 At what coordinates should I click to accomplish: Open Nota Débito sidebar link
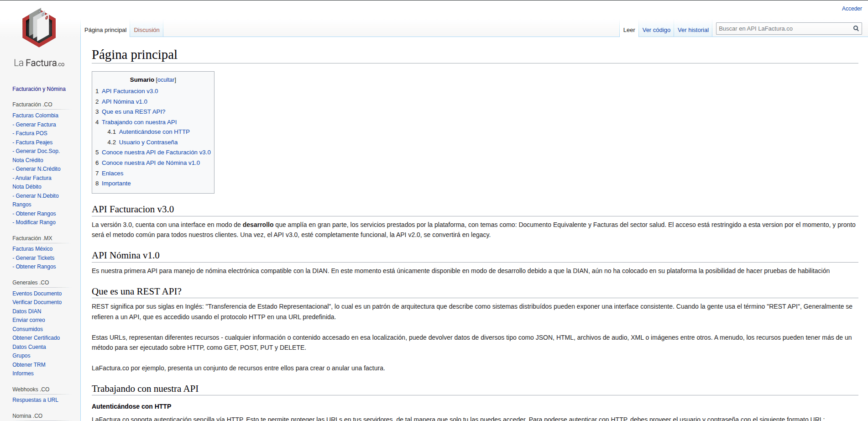tap(27, 187)
